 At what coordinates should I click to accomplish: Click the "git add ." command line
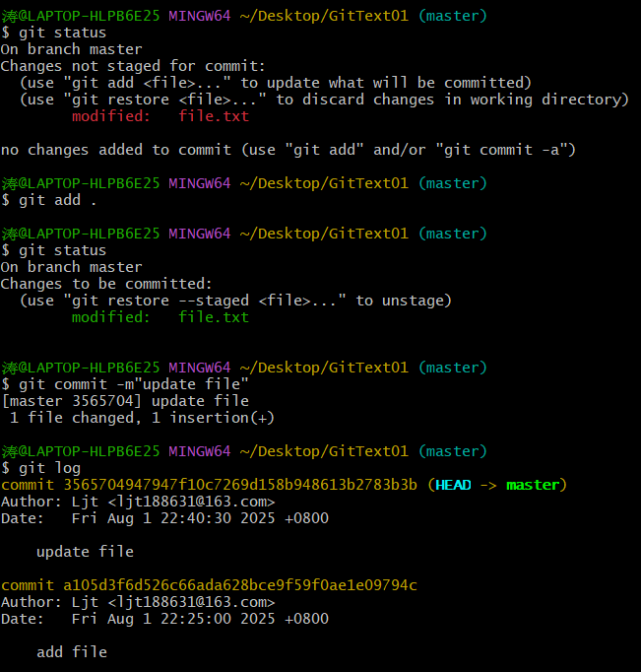[49, 200]
